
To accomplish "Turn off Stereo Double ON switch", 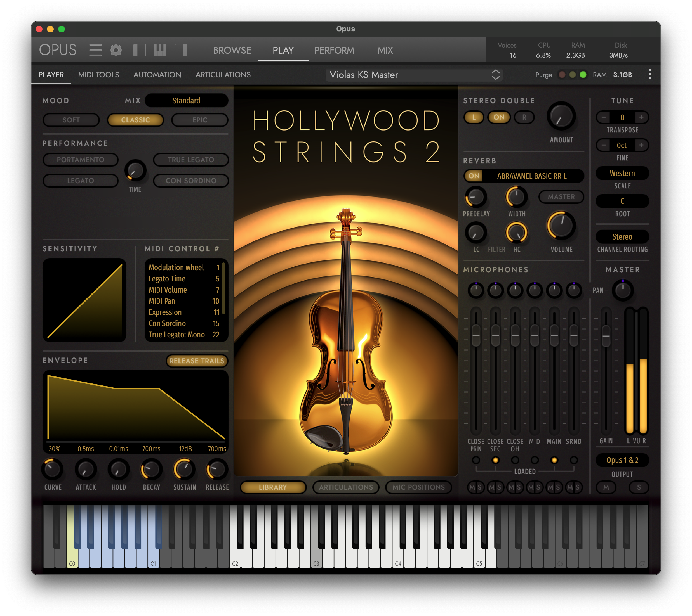I will click(x=499, y=117).
